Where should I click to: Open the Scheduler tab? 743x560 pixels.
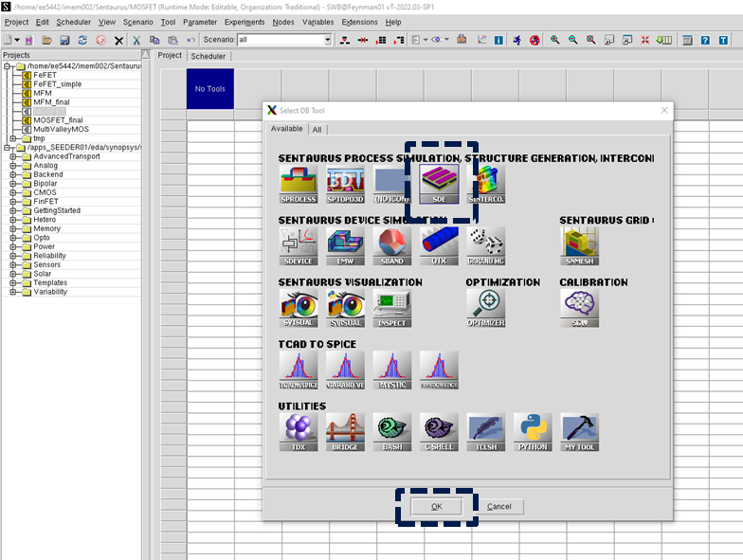pos(208,56)
